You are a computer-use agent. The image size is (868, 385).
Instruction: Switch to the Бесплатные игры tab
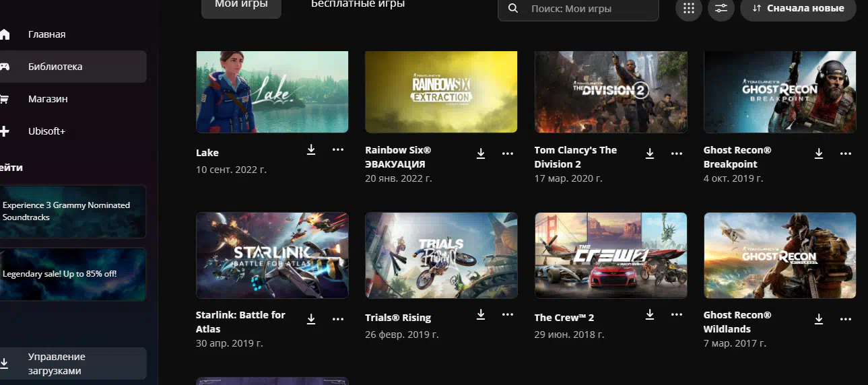358,5
